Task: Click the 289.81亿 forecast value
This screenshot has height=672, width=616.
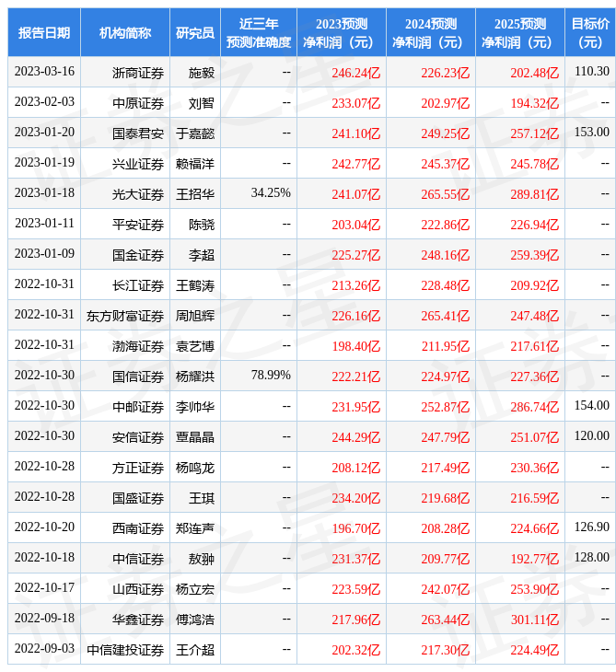Action: coord(535,194)
